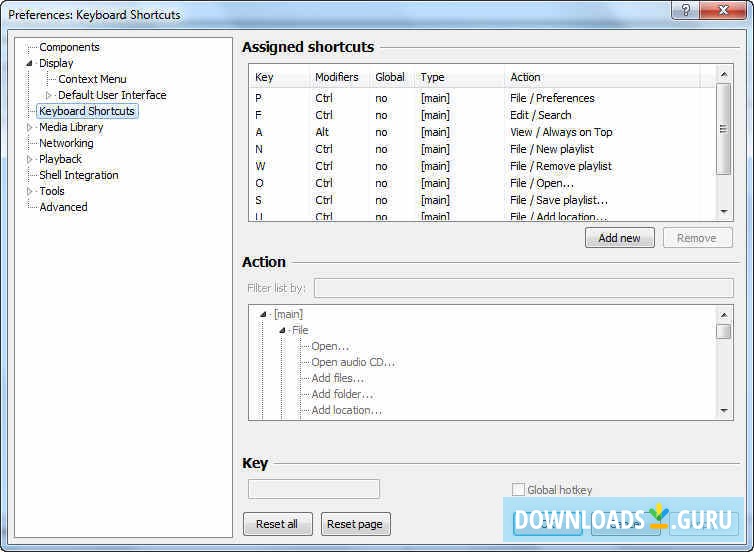
Task: Open the help question mark button
Action: [686, 10]
